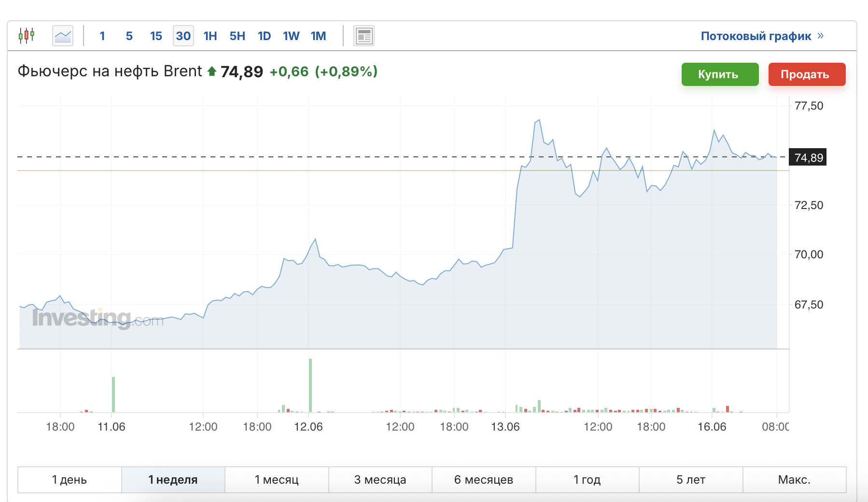Switch interval to 1H
Viewport: 868px width, 502px height.
[210, 36]
